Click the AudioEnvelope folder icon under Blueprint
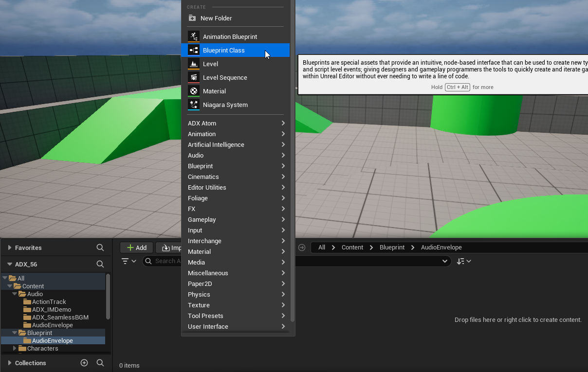Image resolution: width=588 pixels, height=372 pixels. coord(27,340)
